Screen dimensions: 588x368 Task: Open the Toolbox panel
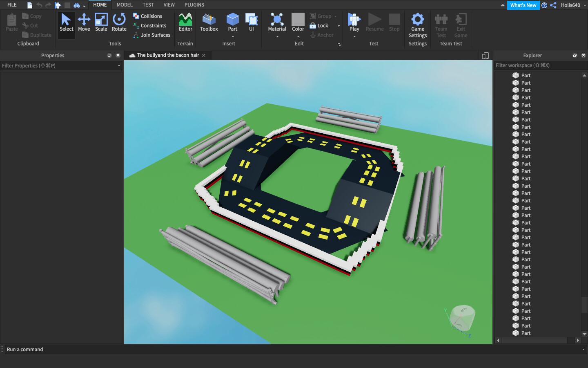(209, 22)
